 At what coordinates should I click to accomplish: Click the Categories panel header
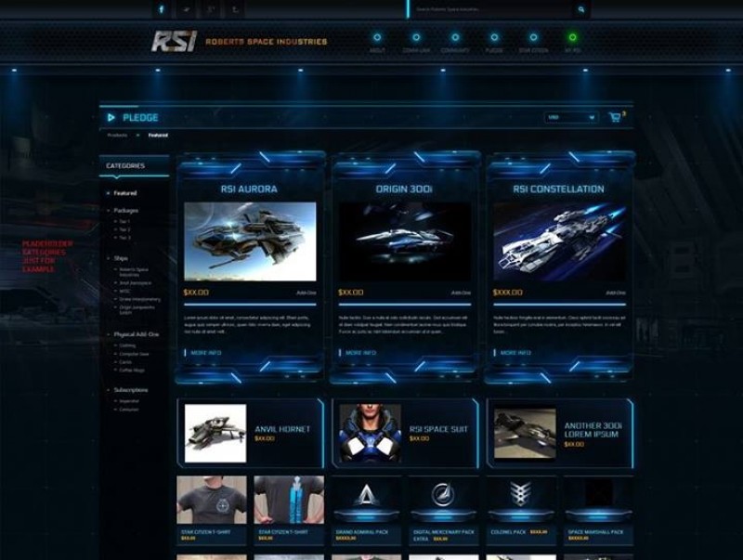tap(134, 166)
